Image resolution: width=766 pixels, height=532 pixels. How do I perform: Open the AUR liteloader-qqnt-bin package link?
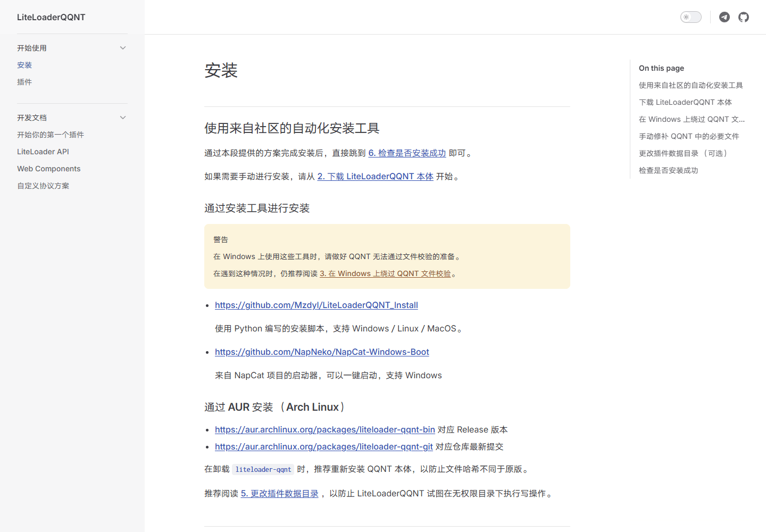click(x=325, y=430)
